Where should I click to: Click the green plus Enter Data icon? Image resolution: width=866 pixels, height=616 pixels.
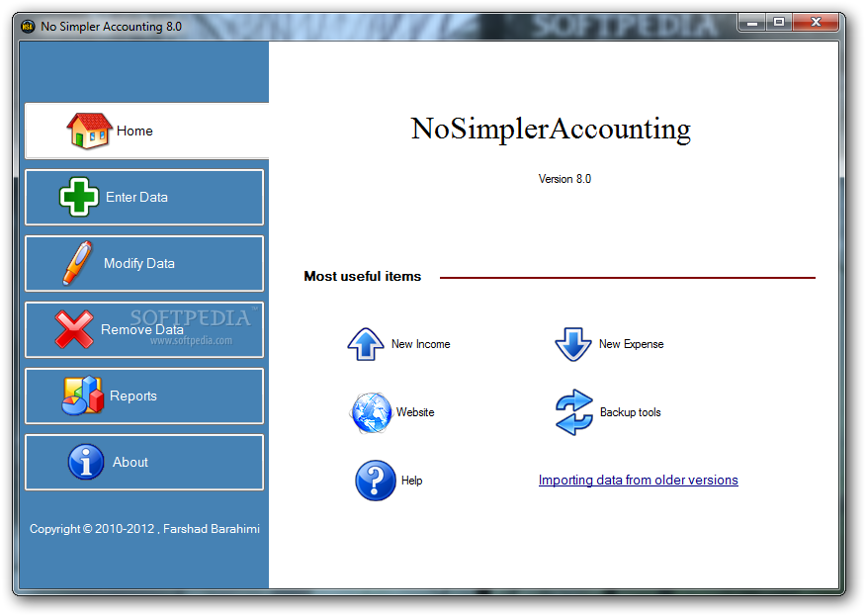click(x=79, y=197)
